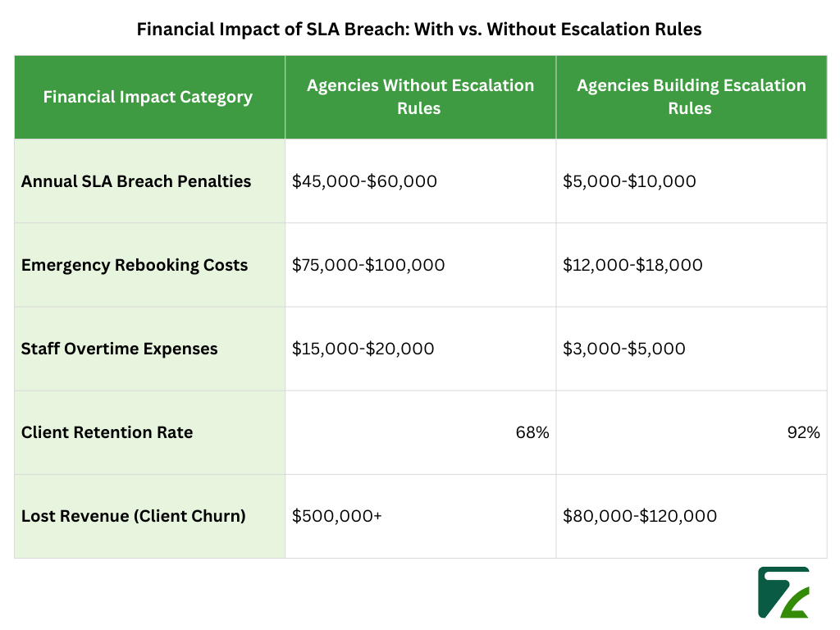The image size is (840, 630).
Task: Click the Lost Revenue (Client Churn) label
Action: coord(134,516)
